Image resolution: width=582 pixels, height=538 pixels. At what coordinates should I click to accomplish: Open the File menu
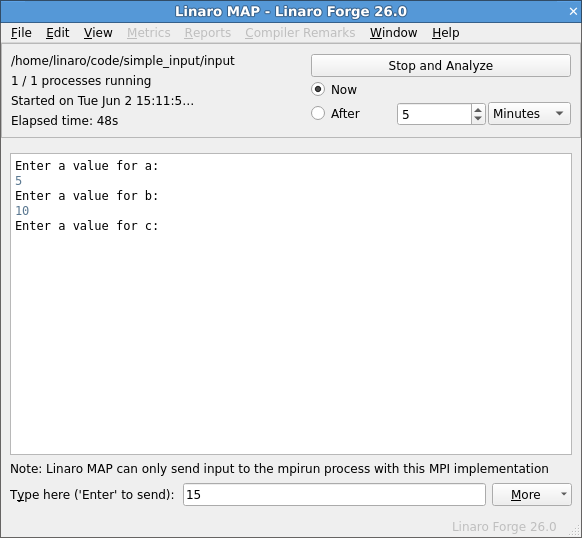[21, 33]
